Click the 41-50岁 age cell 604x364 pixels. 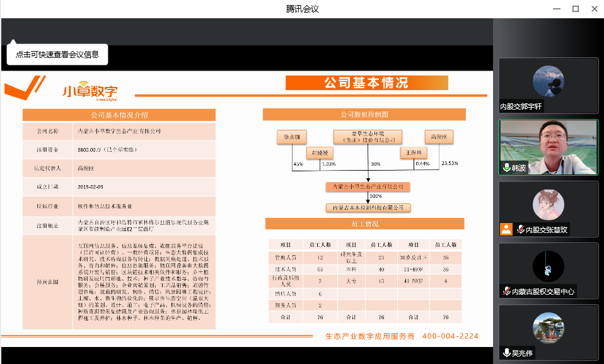(x=414, y=281)
